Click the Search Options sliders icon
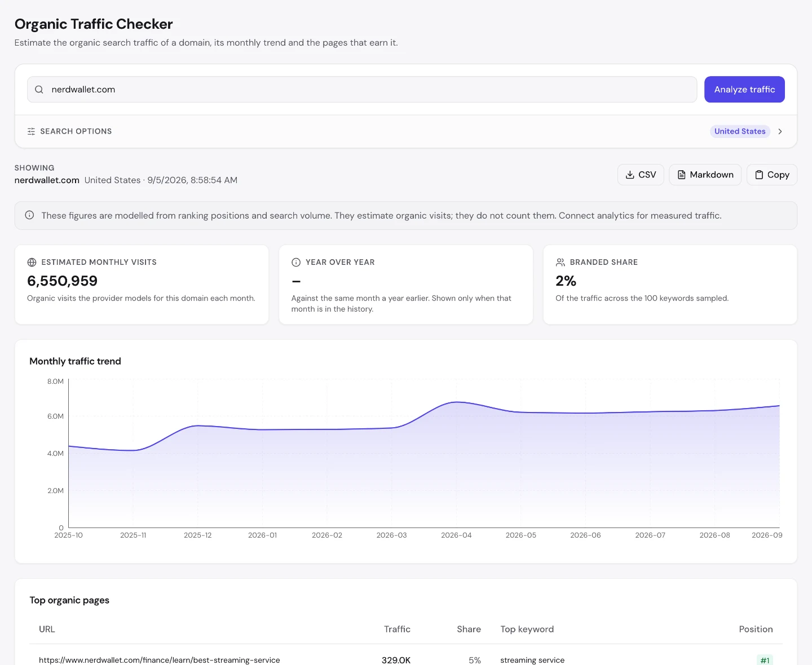812x665 pixels. (x=31, y=131)
